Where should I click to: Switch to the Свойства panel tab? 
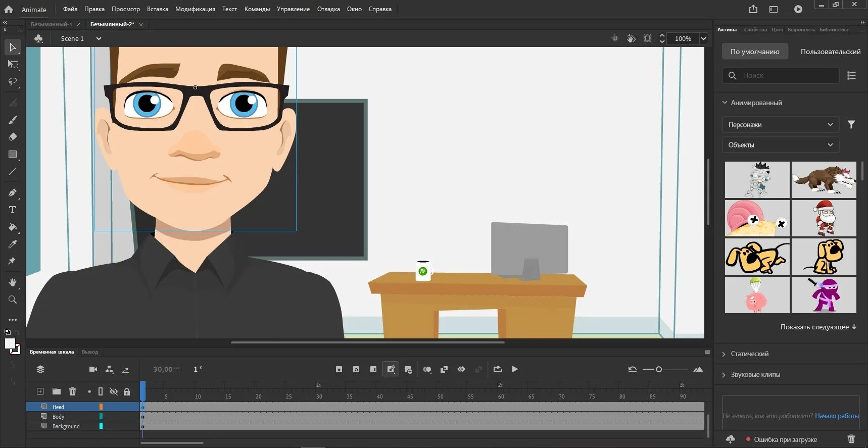[x=755, y=30]
